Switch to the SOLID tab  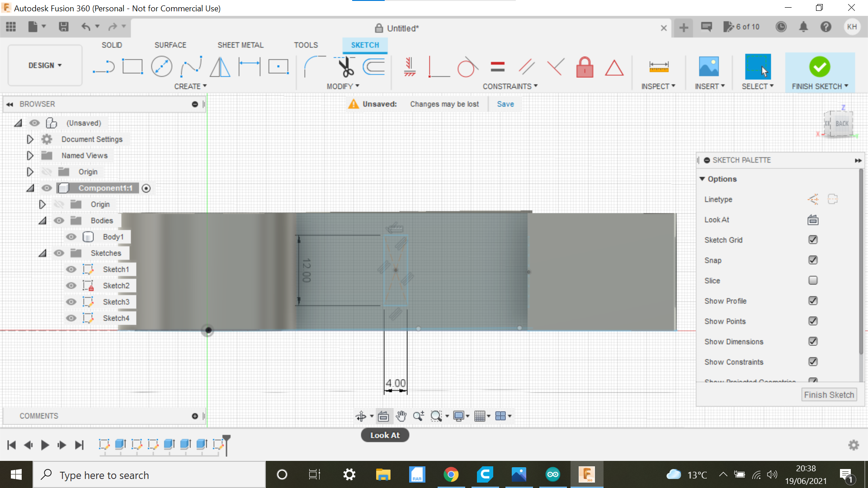(x=112, y=45)
